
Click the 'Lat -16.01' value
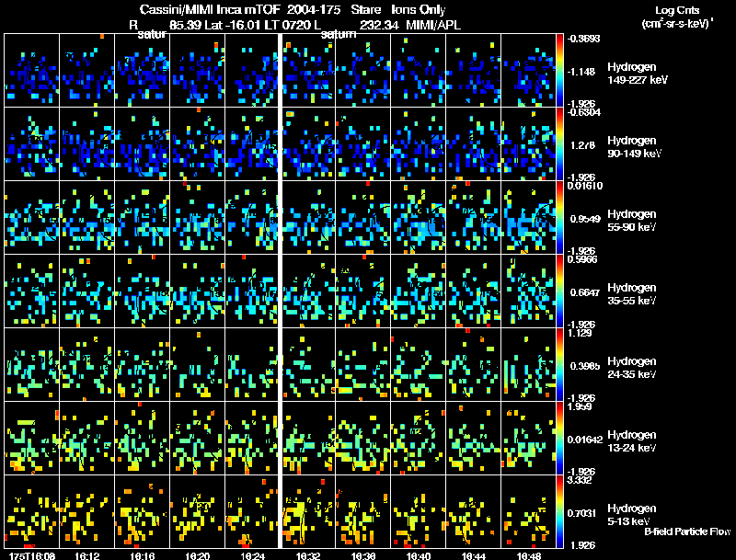tap(234, 25)
